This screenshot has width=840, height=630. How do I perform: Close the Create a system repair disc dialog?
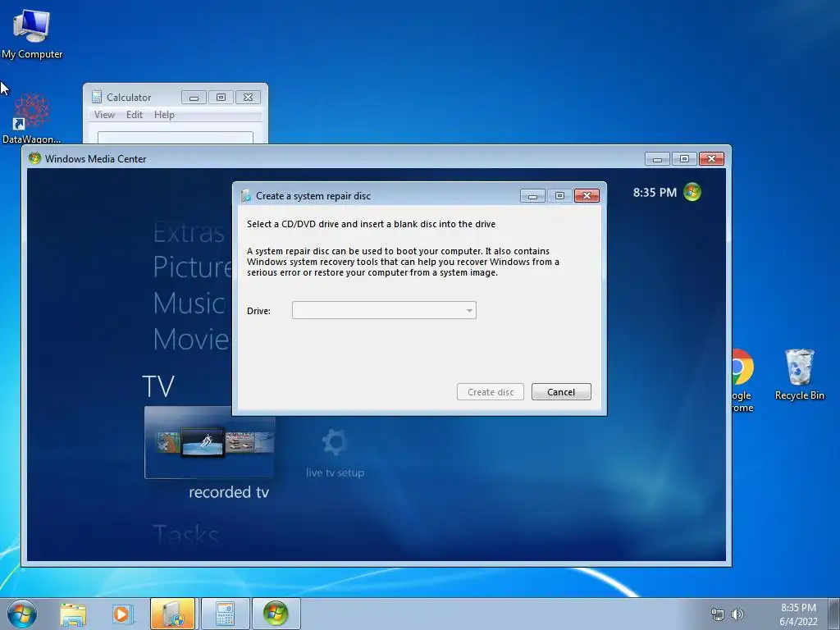[587, 195]
